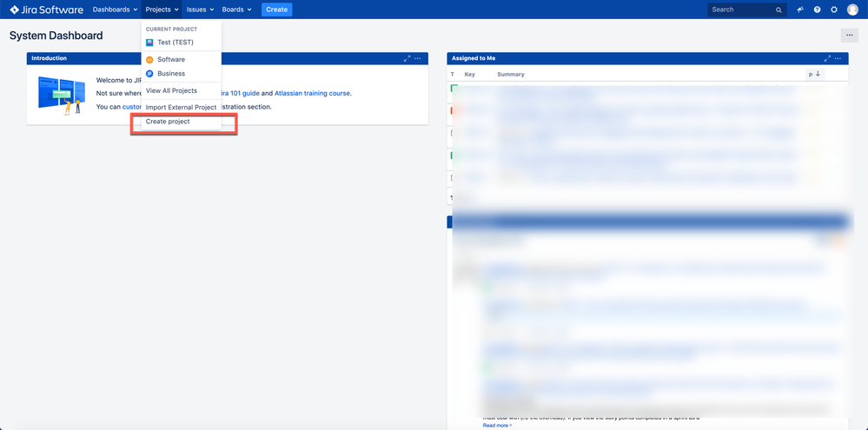Click the System Dashboard heading
868x430 pixels.
(56, 36)
